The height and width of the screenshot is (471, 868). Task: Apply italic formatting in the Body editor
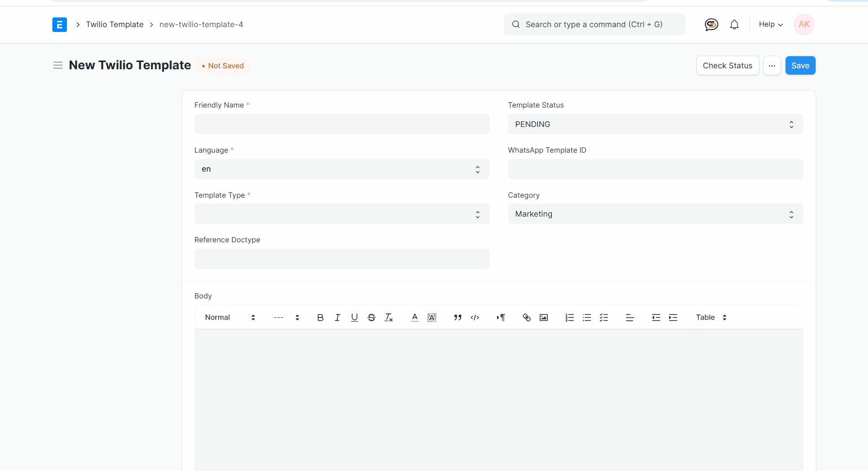(x=338, y=317)
